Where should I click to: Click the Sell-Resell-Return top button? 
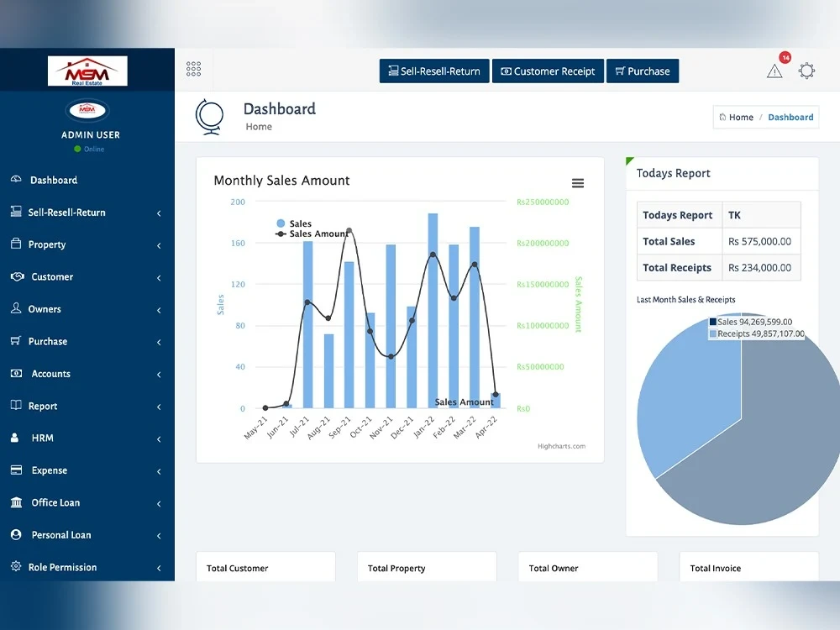[434, 71]
